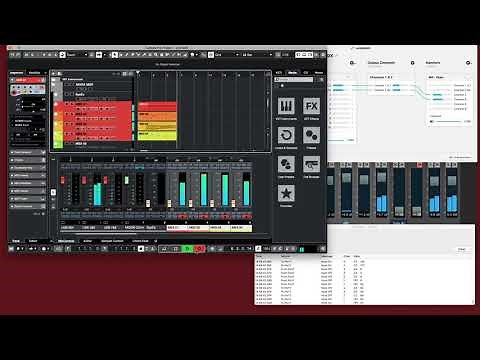Click the Add Track plus button

click(53, 73)
